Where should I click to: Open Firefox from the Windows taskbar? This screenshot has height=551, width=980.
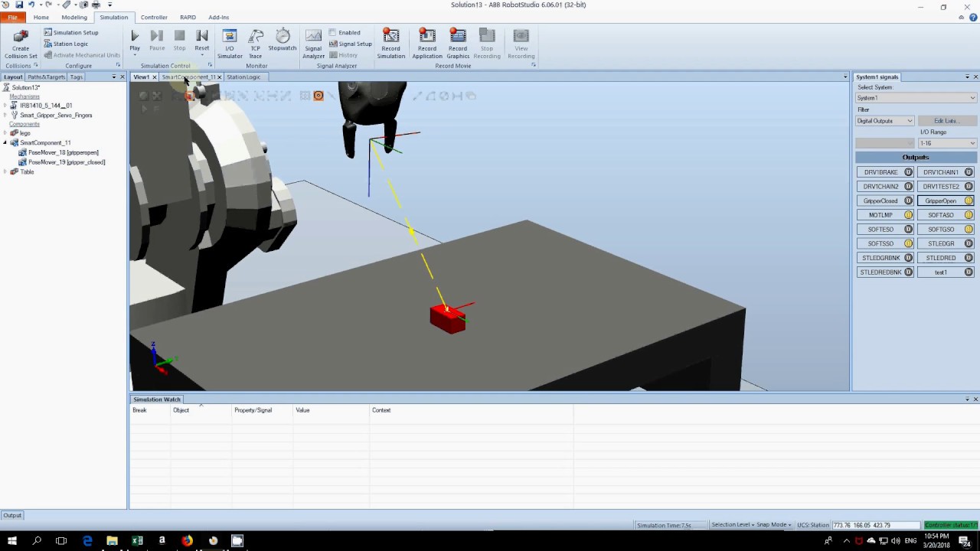[187, 540]
